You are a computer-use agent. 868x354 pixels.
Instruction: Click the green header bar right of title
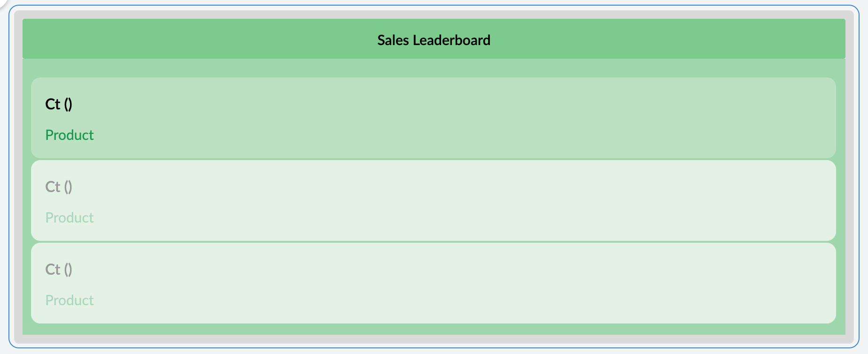click(681, 39)
